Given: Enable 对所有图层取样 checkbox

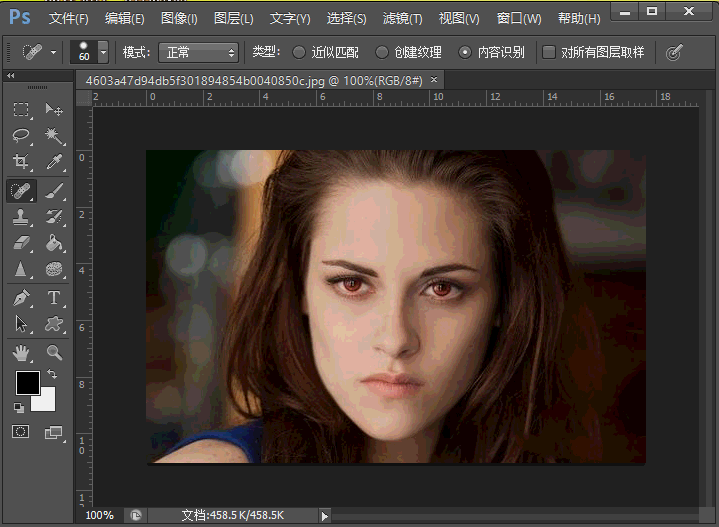Looking at the screenshot, I should [548, 52].
